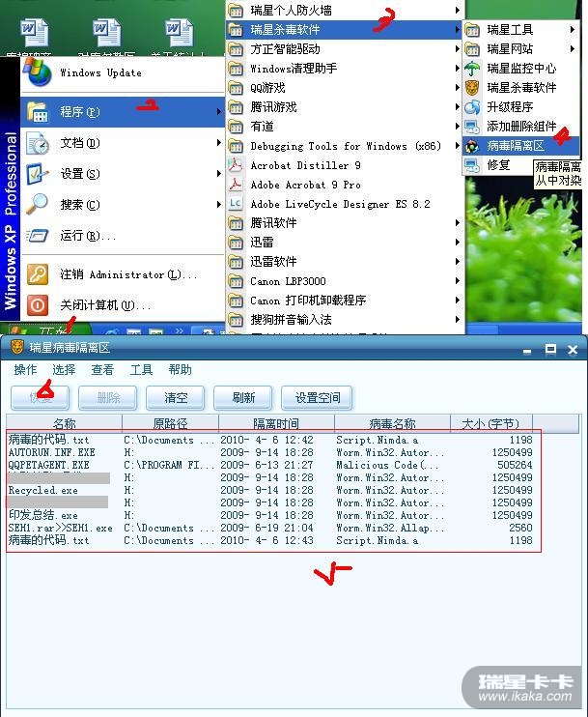The width and height of the screenshot is (588, 717).
Task: Click the 瑞星个人防火墙 folder icon
Action: pyautogui.click(x=236, y=10)
